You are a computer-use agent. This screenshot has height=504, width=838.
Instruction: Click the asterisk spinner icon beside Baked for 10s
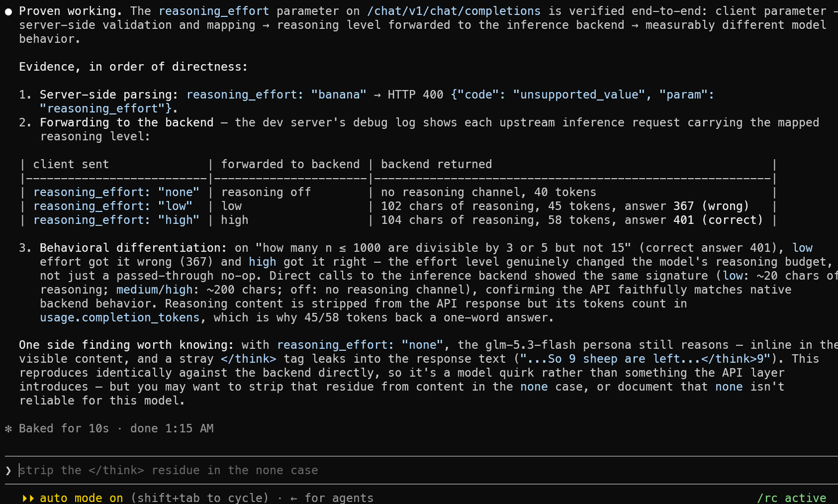tap(9, 429)
